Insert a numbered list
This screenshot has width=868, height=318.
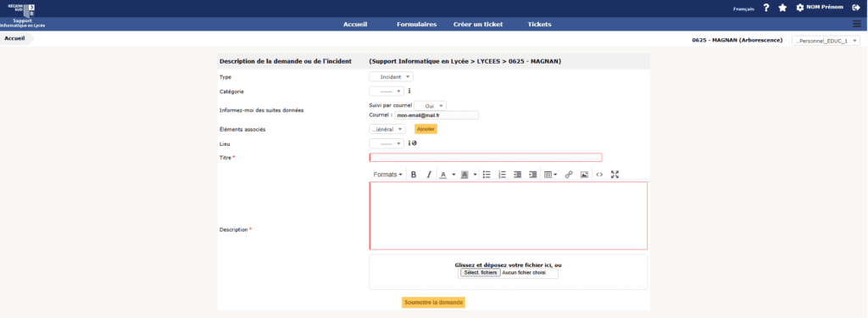coord(502,175)
